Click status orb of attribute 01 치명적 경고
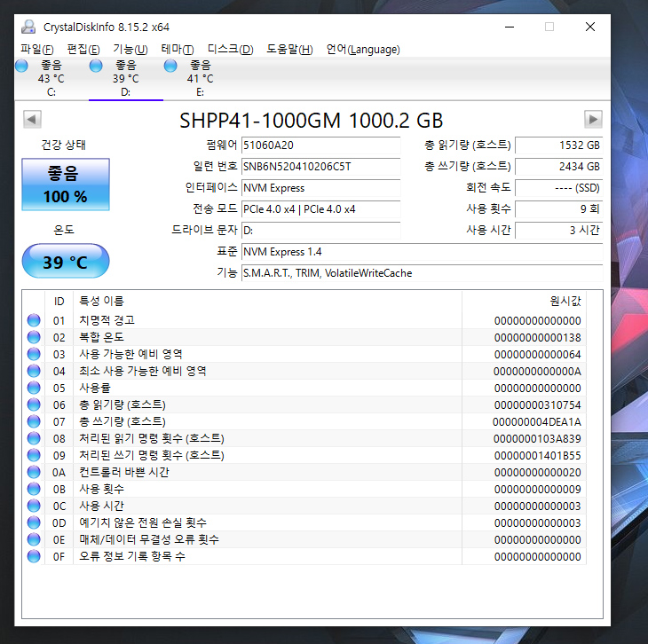This screenshot has width=648, height=644. [34, 320]
